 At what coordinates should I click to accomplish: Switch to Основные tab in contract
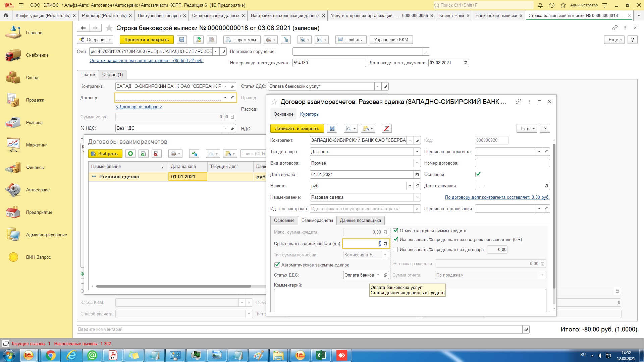(x=284, y=221)
